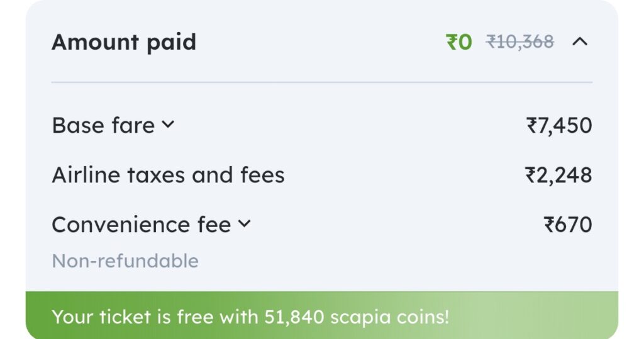Click the Amount paid heading
644x339 pixels.
124,42
